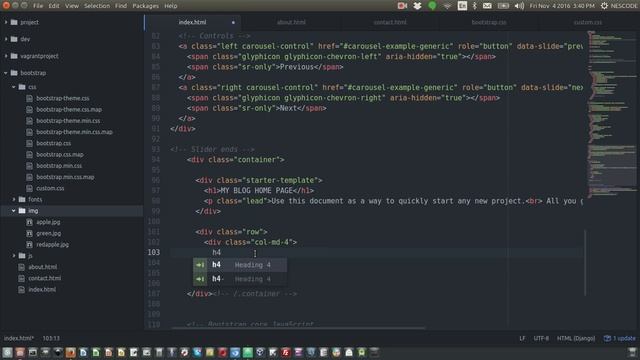Launch Firefox from the bottom dock
Screen dimensions: 640x360
[x=71, y=352]
